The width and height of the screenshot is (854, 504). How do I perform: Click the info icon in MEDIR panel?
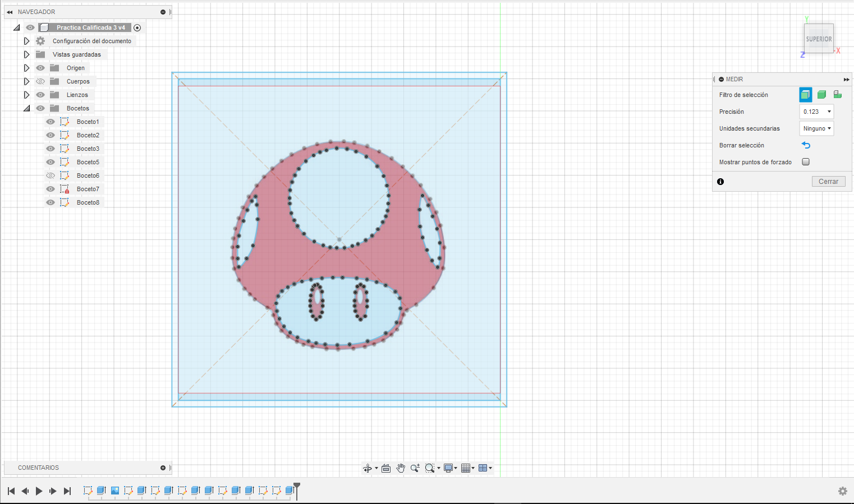coord(720,182)
